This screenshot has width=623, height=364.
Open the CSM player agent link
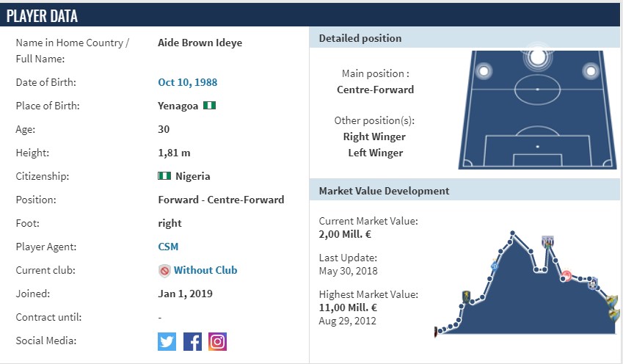point(168,247)
